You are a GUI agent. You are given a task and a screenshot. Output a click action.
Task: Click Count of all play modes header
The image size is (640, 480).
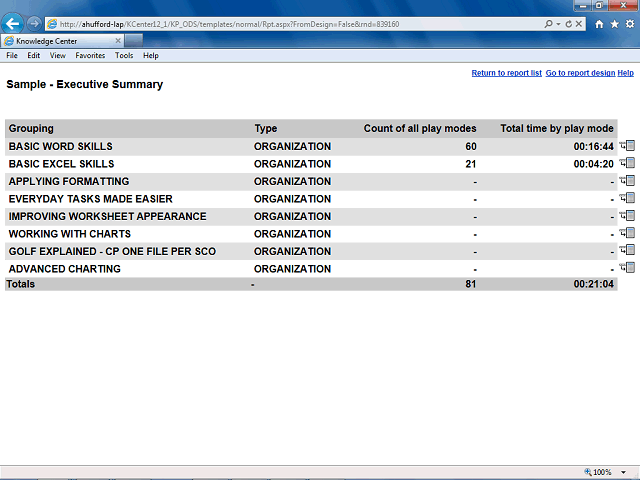point(420,128)
